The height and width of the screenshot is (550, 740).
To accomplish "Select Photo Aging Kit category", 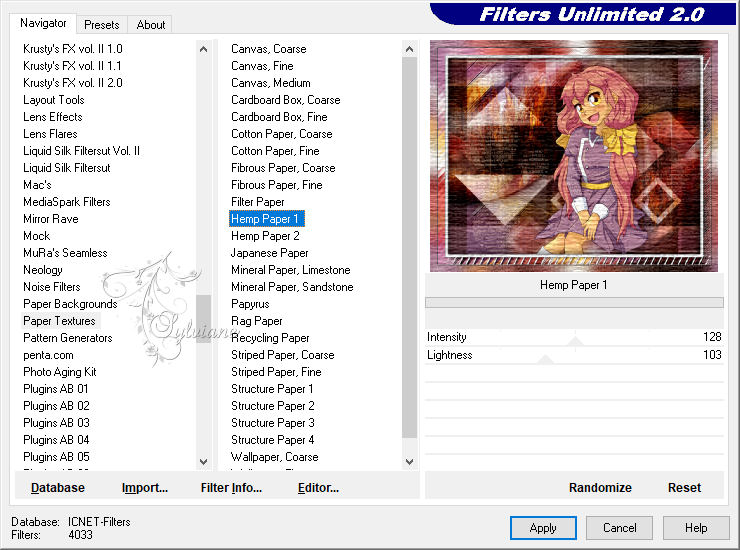I will click(59, 372).
